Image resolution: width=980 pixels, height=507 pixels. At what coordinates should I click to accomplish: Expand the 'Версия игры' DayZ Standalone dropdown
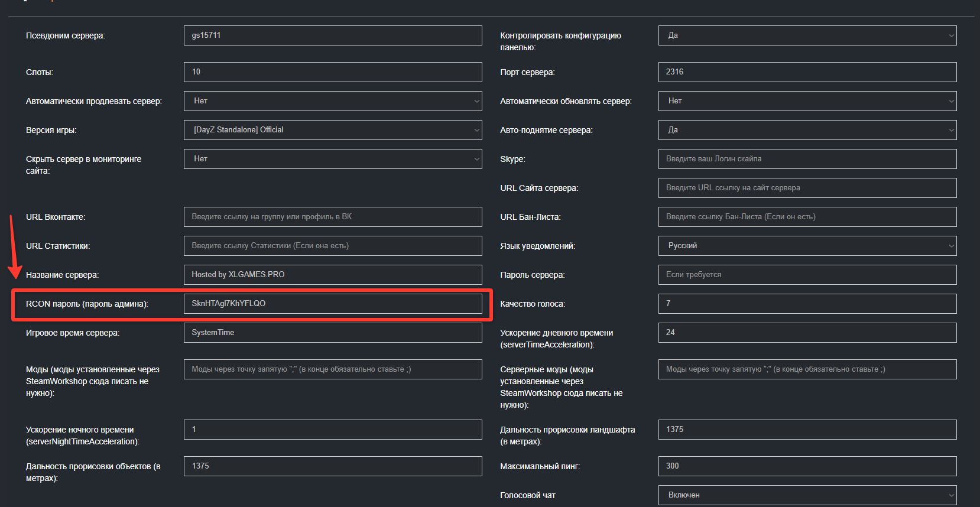coord(333,130)
